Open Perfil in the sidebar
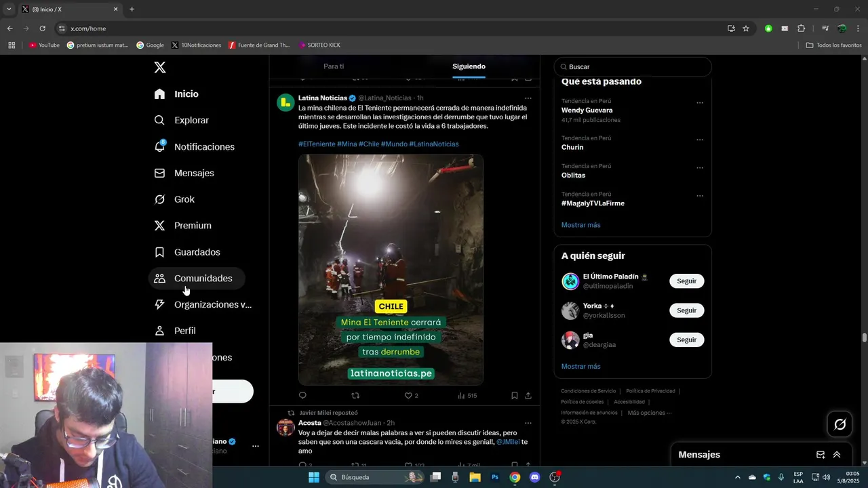This screenshot has height=488, width=868. (176, 331)
